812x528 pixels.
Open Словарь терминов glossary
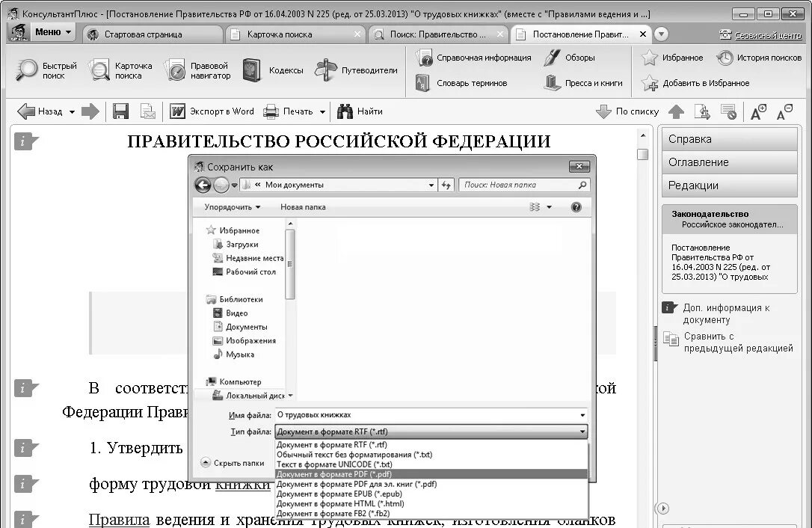[x=461, y=83]
